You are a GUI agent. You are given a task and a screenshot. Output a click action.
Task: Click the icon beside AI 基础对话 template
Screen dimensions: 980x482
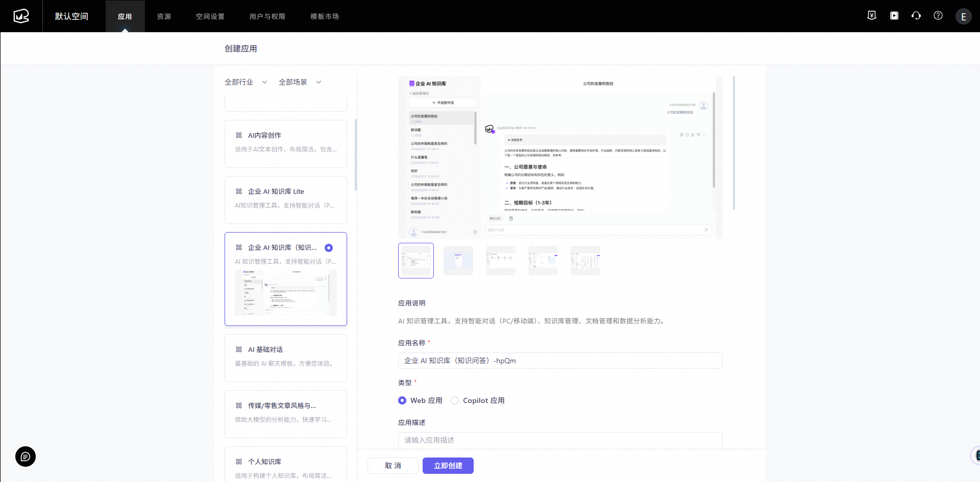pyautogui.click(x=239, y=349)
